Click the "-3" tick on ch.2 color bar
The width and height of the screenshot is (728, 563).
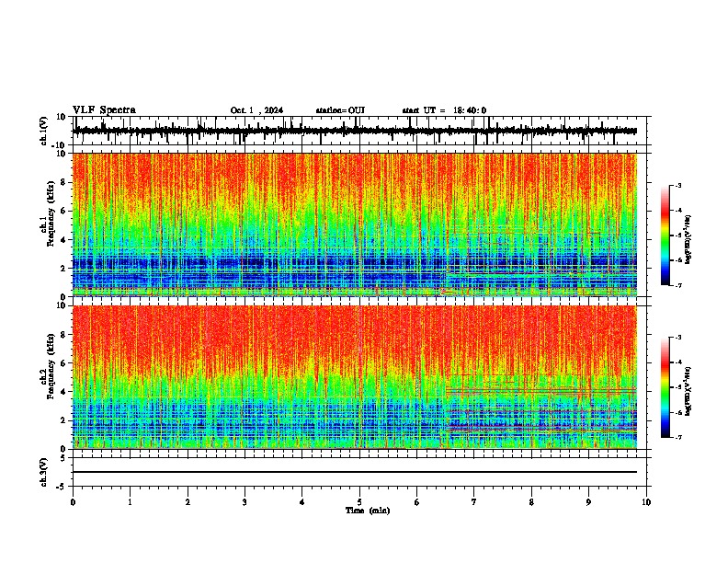coord(677,338)
